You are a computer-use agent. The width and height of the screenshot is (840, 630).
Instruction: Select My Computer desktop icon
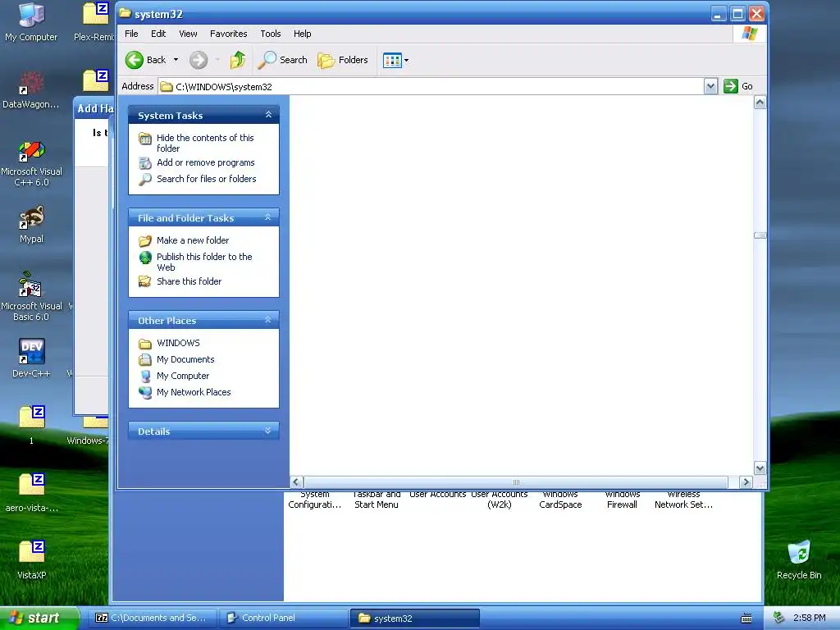31,22
